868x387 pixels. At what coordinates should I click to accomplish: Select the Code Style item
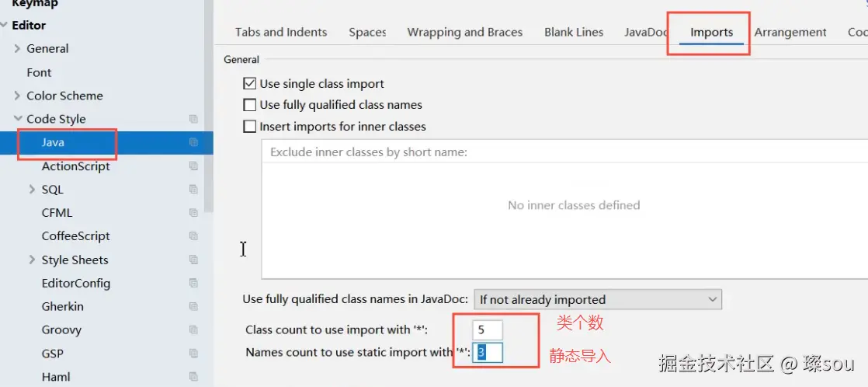(56, 119)
